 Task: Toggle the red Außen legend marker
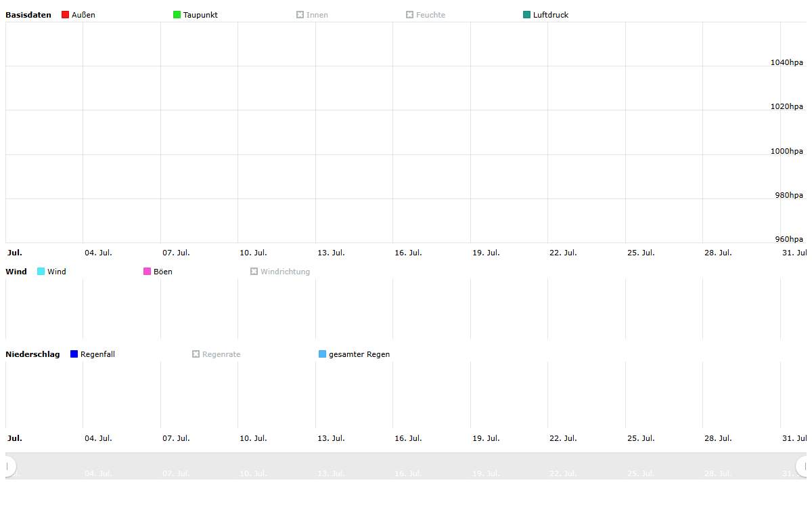[65, 15]
